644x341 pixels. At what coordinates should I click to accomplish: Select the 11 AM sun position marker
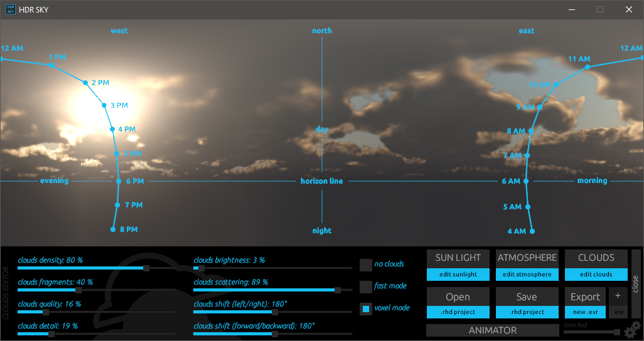pos(588,67)
